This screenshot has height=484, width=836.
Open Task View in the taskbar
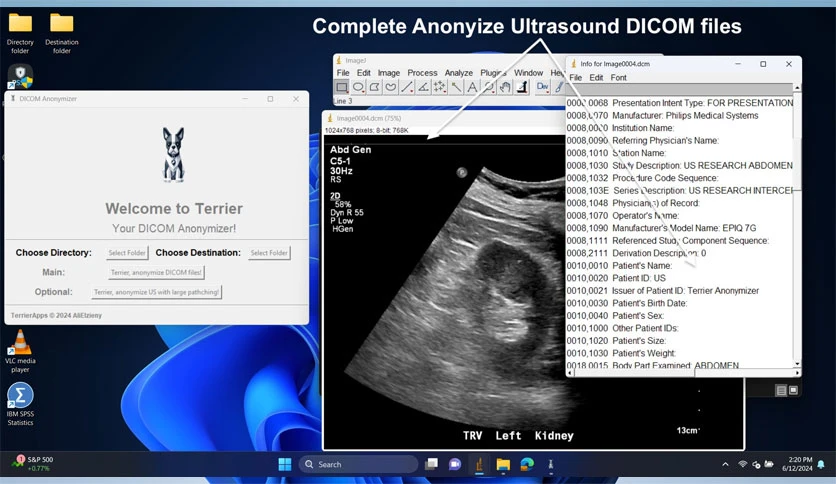coord(431,464)
